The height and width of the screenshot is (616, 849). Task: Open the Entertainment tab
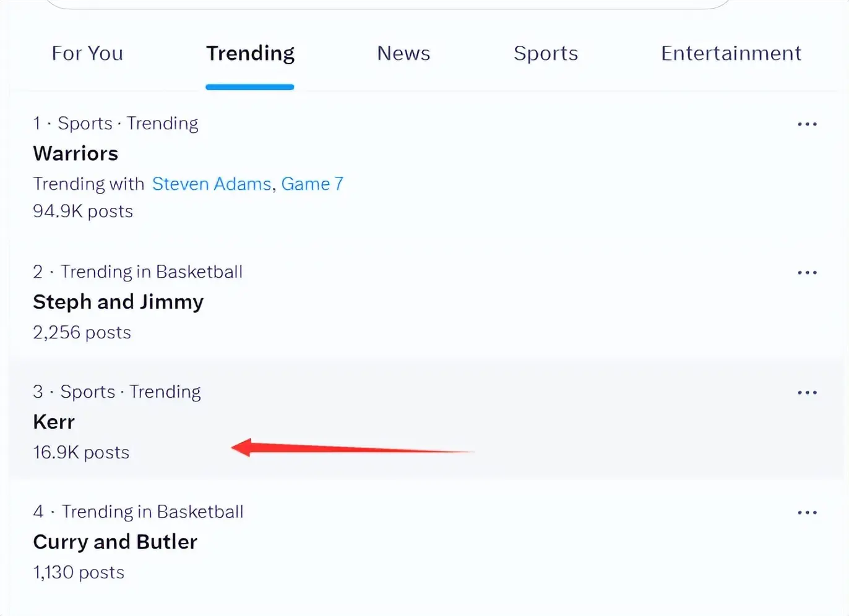tap(731, 53)
